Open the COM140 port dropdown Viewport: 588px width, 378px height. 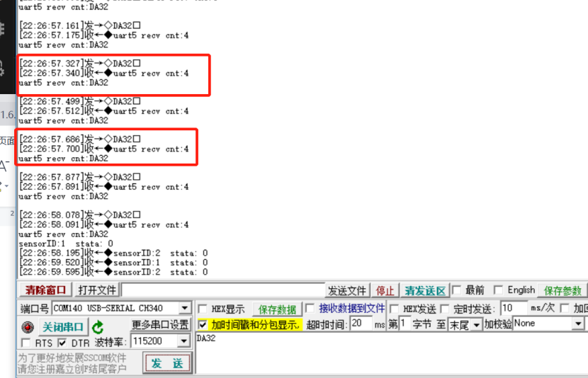tap(184, 309)
